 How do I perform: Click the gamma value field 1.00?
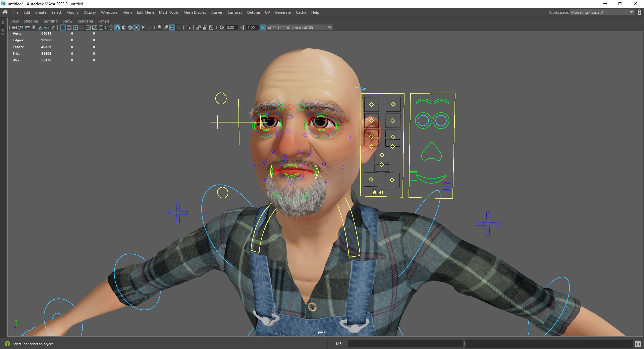(x=252, y=28)
